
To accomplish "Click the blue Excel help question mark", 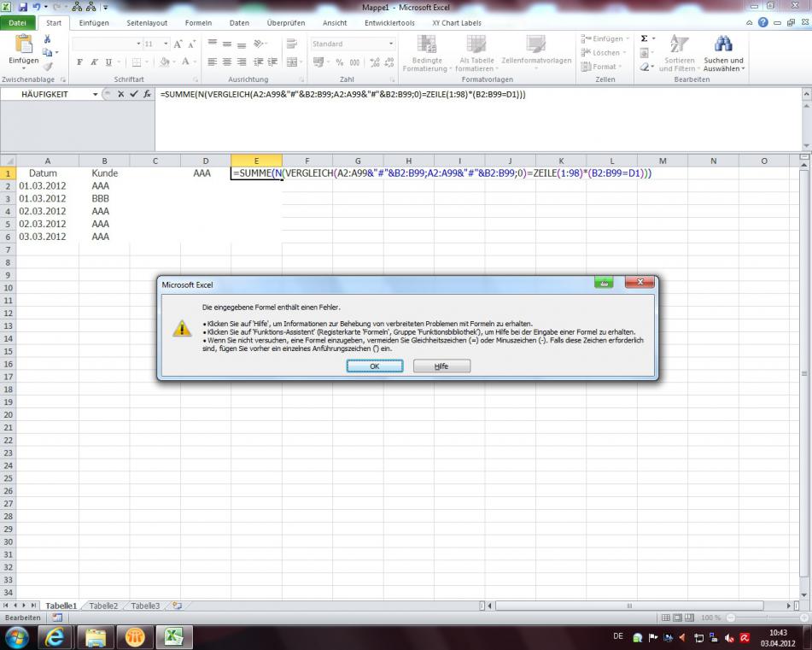I will [x=762, y=22].
